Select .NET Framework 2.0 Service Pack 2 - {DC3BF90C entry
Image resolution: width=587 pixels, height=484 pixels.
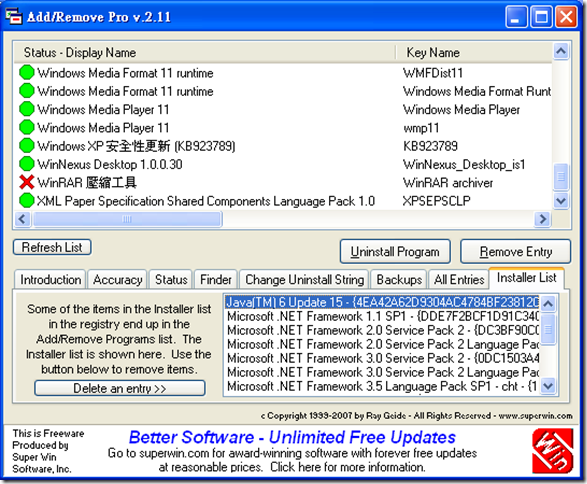tap(382, 331)
